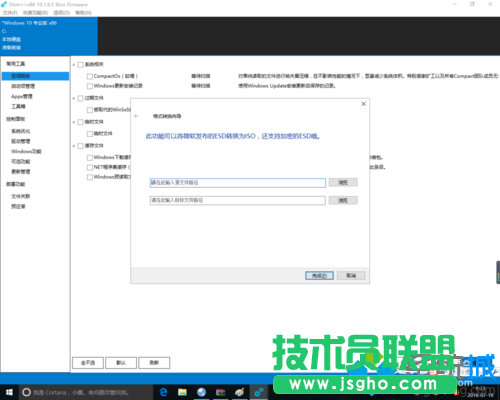Click the 默认 default button
Viewport: 500px width, 400px height.
121,363
